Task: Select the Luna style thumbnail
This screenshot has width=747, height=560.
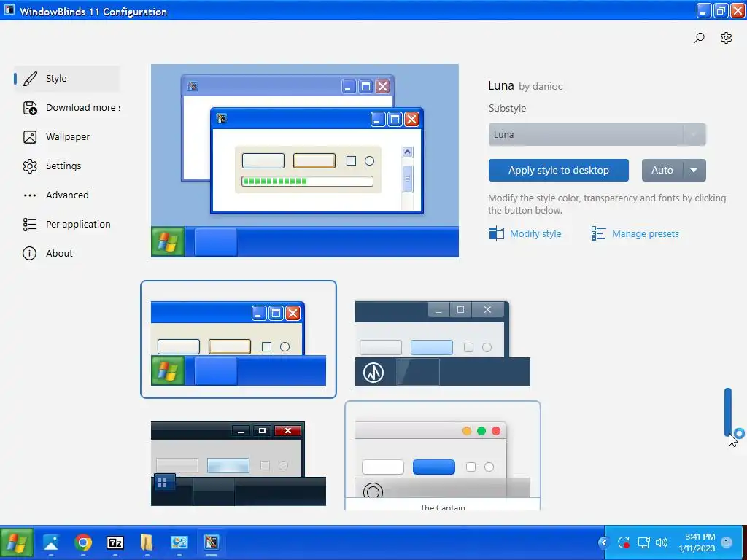Action: (239, 339)
